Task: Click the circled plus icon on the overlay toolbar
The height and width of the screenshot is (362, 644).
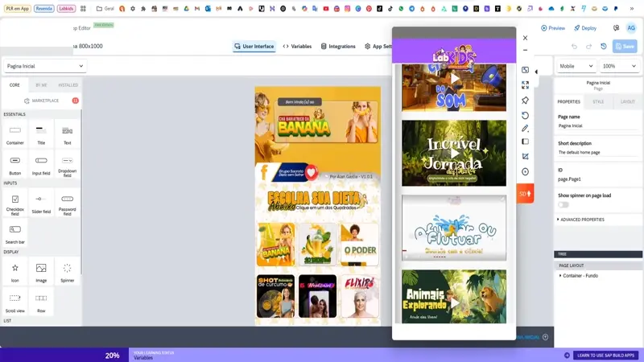Action: point(526,171)
